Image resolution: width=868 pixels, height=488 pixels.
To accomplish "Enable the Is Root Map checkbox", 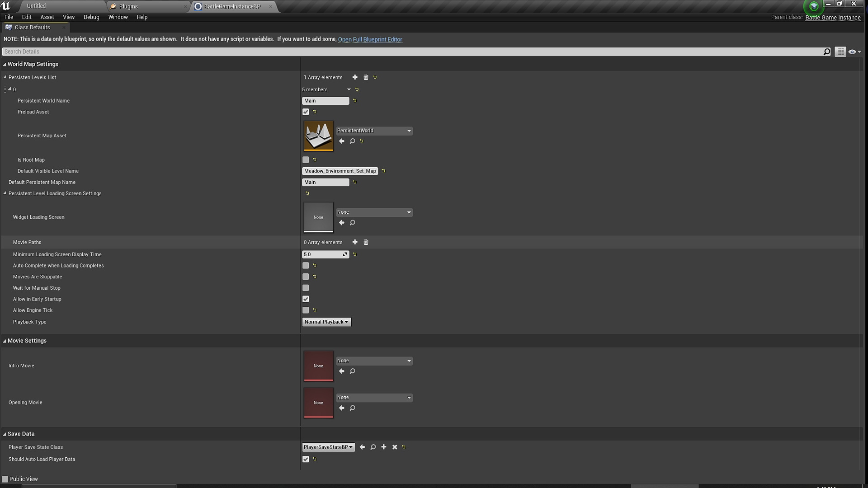I will coord(306,160).
